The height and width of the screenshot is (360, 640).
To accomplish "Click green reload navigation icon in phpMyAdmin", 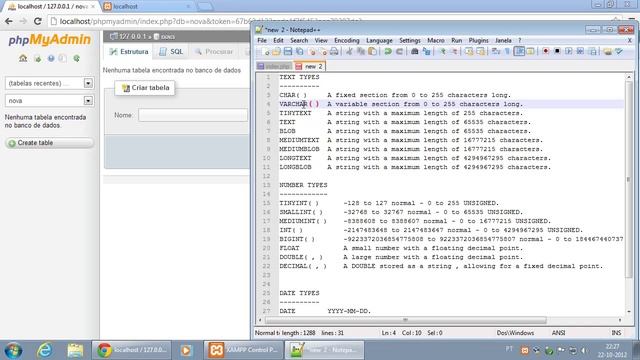I will pyautogui.click(x=76, y=59).
